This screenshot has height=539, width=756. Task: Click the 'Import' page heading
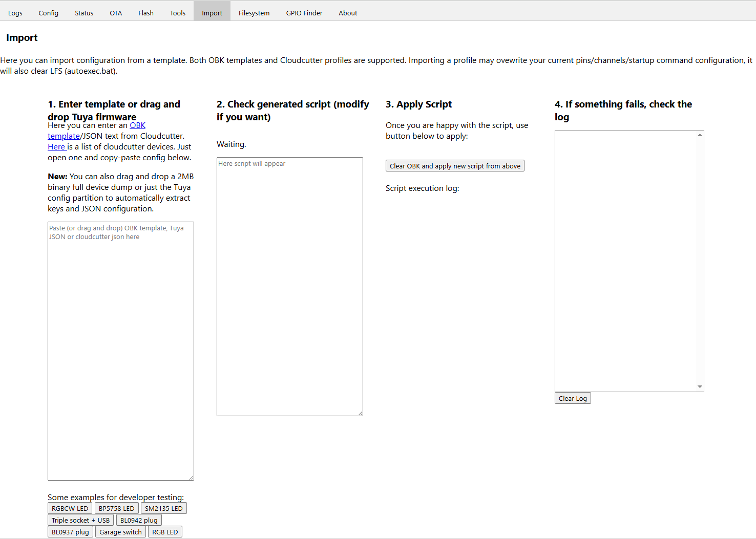22,38
